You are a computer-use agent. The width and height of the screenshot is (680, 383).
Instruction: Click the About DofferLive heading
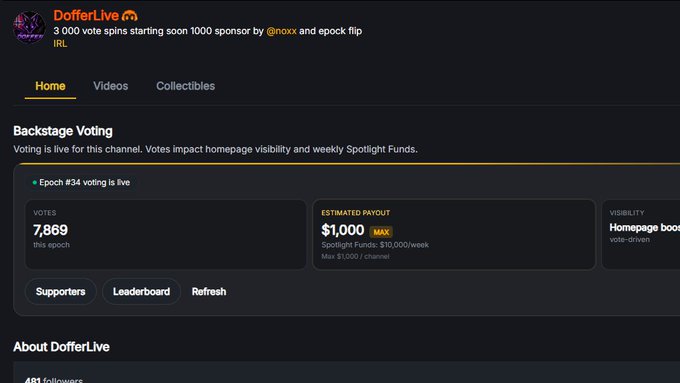pyautogui.click(x=61, y=347)
